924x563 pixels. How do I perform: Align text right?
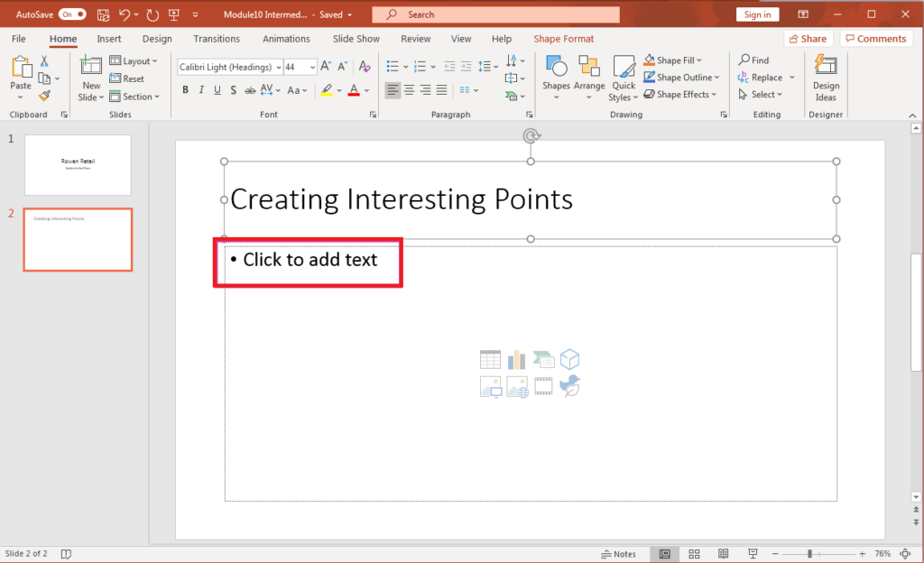(x=425, y=90)
